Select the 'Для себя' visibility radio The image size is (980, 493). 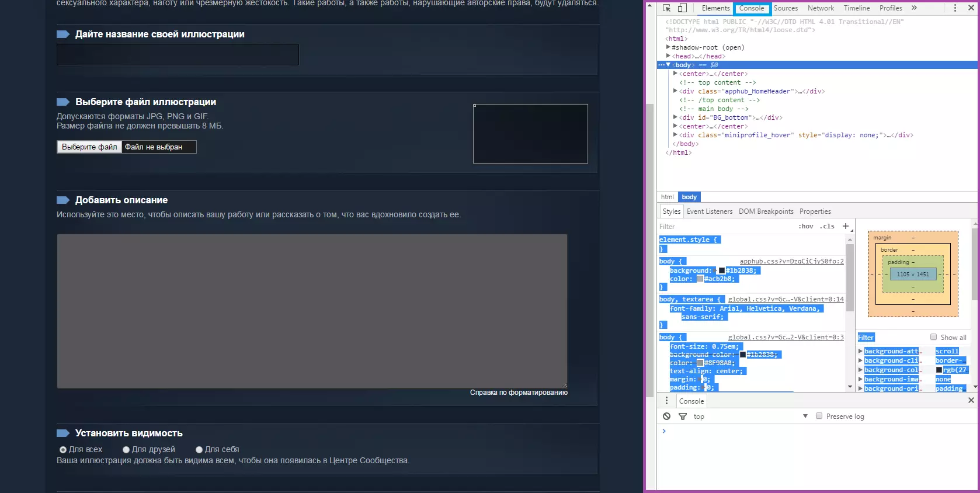(199, 450)
